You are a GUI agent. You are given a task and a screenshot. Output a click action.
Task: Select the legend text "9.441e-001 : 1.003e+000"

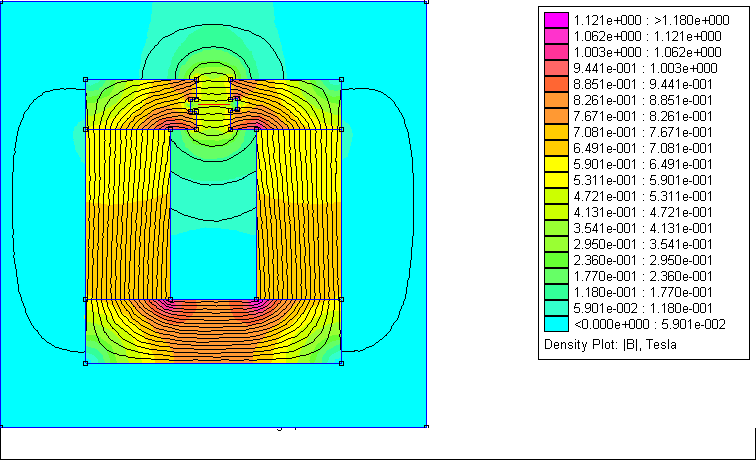646,68
